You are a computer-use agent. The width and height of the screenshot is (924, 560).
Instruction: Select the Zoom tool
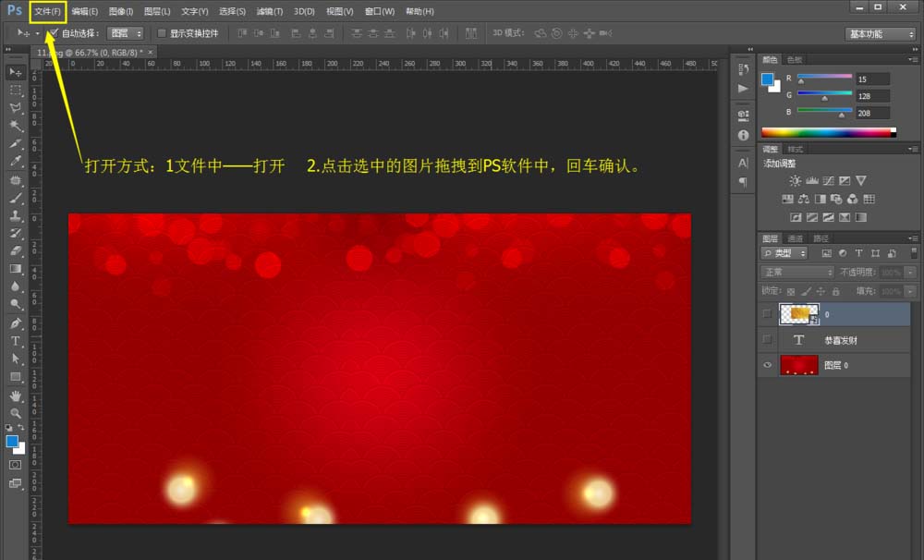16,413
